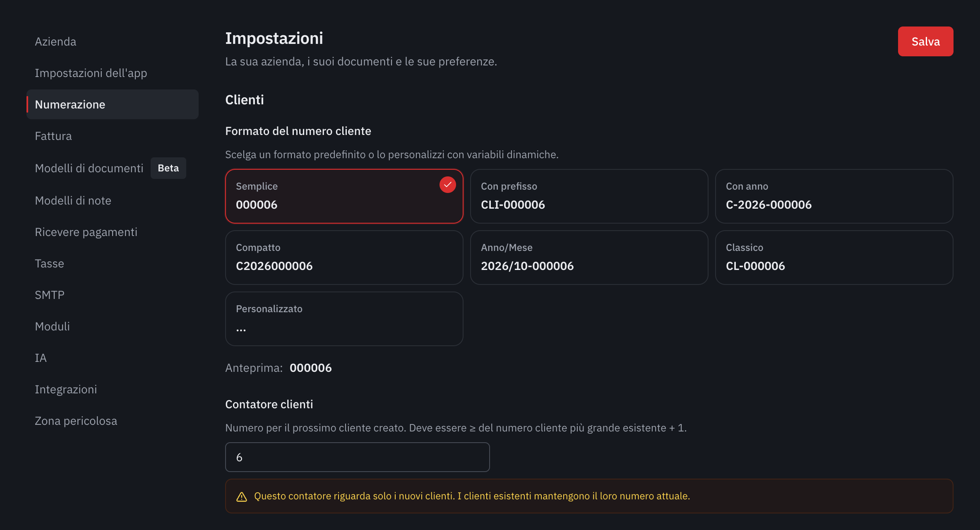Focus the Contatore clienti number field
Screen dimensions: 980x530
[358, 457]
